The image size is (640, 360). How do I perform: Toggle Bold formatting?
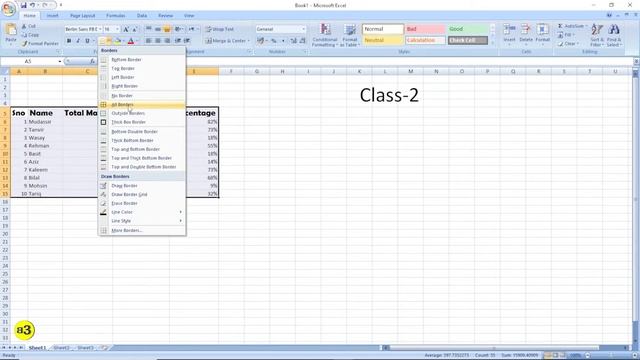(69, 41)
